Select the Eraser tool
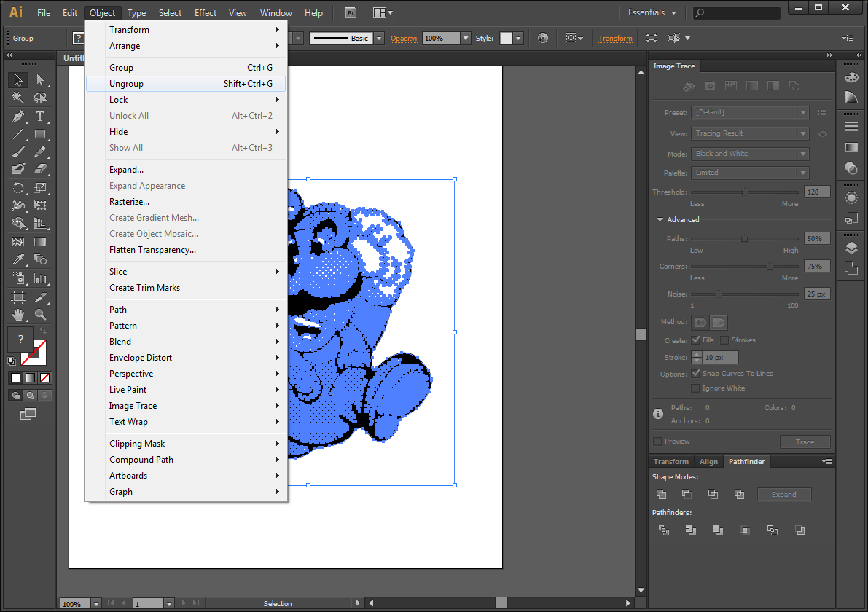The image size is (868, 612). point(40,169)
